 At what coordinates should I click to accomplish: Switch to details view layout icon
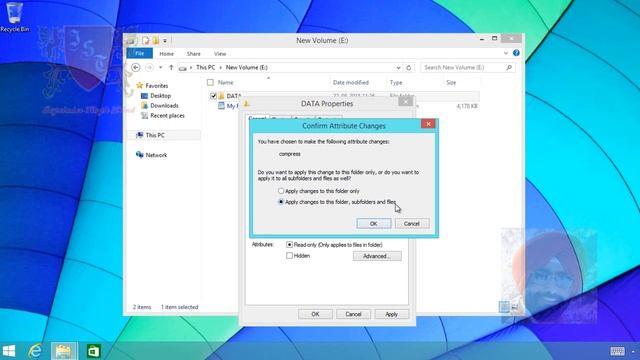[x=504, y=307]
